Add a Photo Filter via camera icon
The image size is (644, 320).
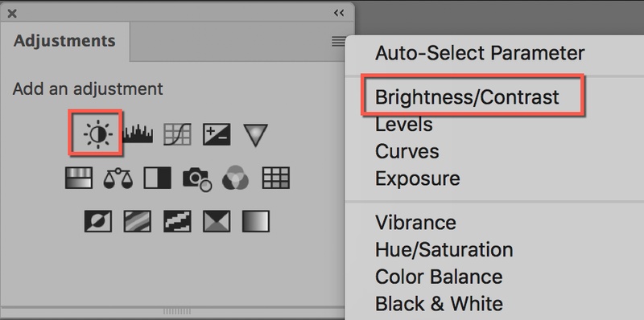click(x=197, y=178)
